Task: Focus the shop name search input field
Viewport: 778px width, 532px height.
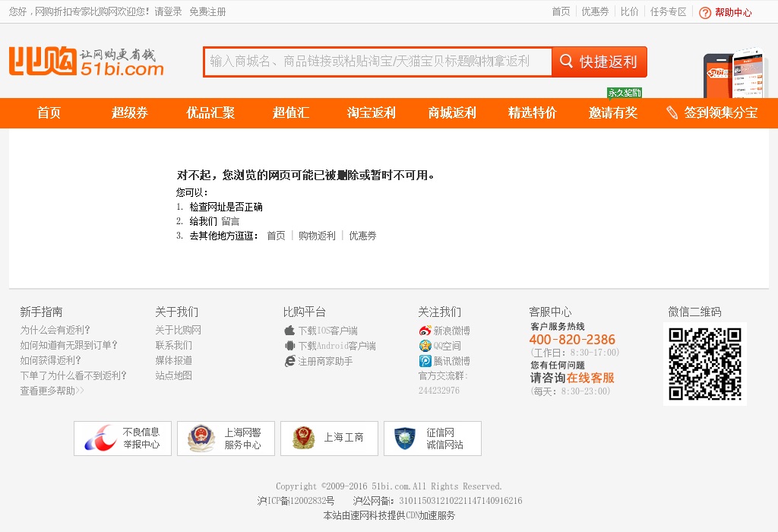Action: point(378,62)
